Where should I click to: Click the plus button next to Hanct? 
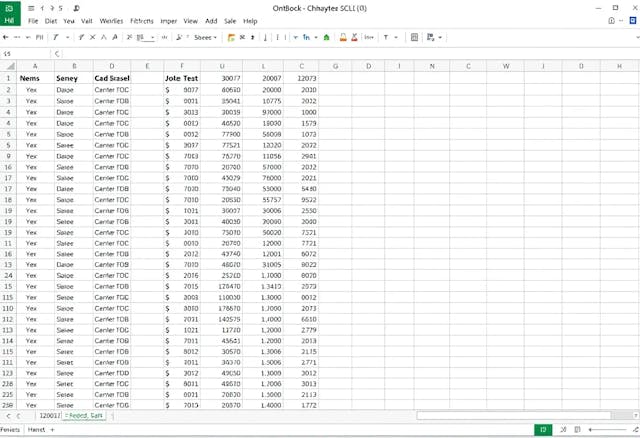pyautogui.click(x=52, y=429)
